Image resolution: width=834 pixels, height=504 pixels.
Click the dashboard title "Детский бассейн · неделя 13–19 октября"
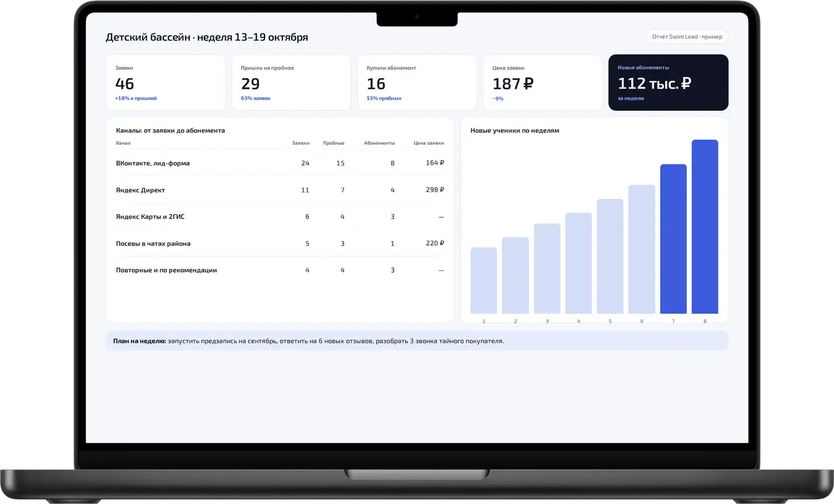click(x=207, y=38)
